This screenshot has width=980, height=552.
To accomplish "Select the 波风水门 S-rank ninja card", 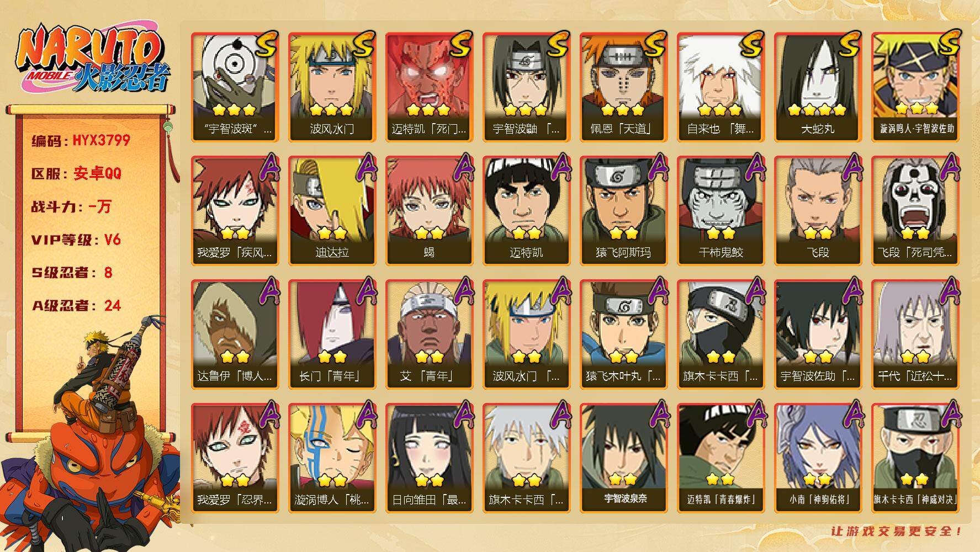I will click(x=332, y=87).
